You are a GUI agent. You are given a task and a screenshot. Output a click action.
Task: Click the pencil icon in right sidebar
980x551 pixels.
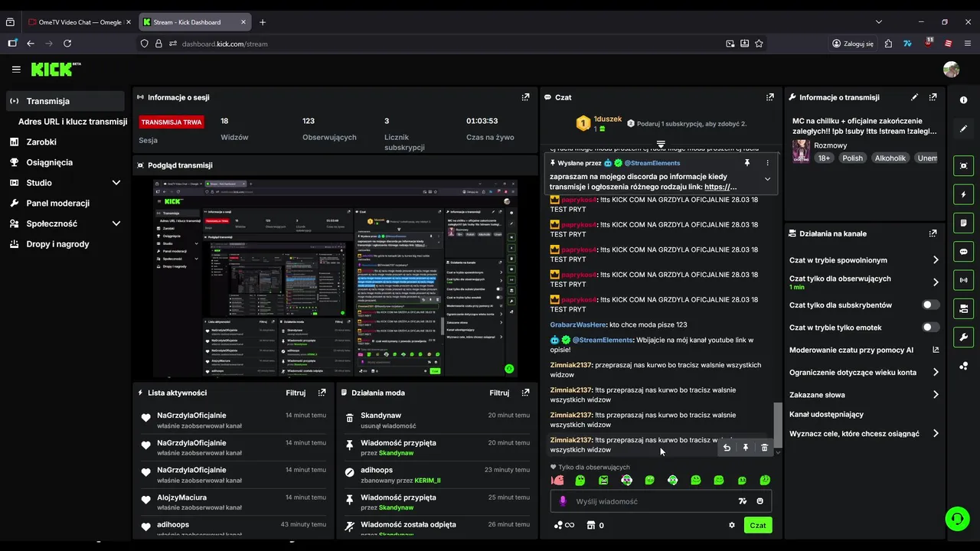[x=963, y=129]
